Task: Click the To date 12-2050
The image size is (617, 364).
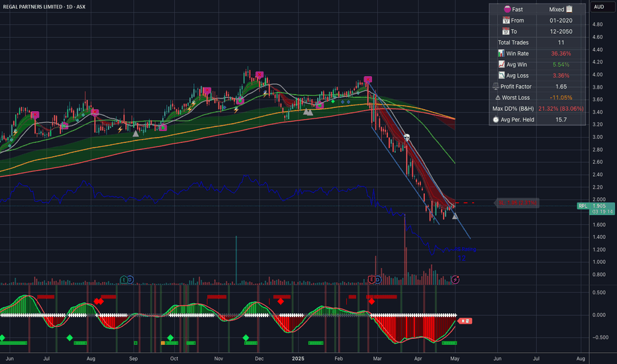Action: click(x=561, y=31)
